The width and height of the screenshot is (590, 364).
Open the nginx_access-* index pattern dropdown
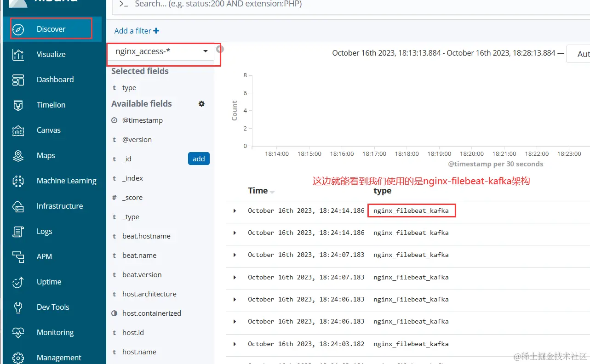tap(161, 51)
